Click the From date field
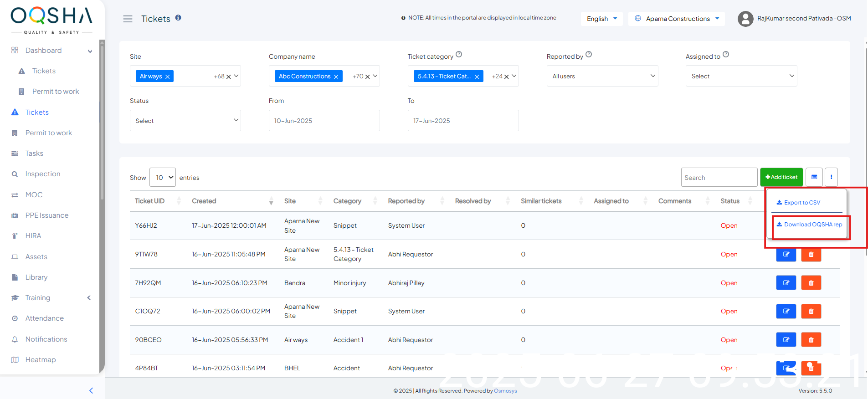This screenshot has height=399, width=868. tap(324, 121)
